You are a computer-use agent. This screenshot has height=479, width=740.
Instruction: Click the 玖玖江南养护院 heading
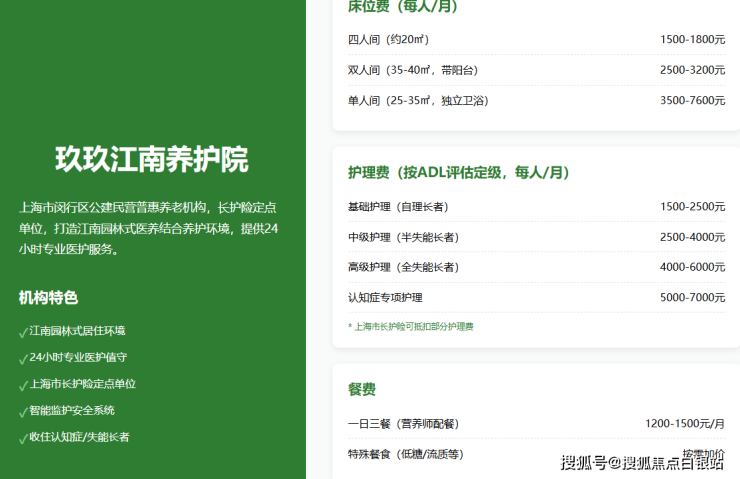click(x=152, y=159)
